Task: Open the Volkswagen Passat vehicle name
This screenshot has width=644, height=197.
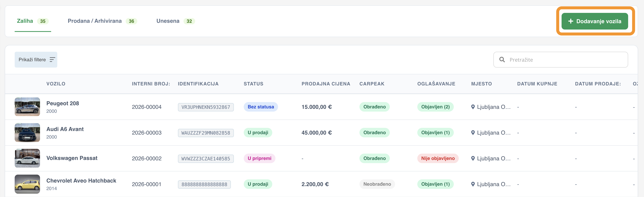Action: 72,158
